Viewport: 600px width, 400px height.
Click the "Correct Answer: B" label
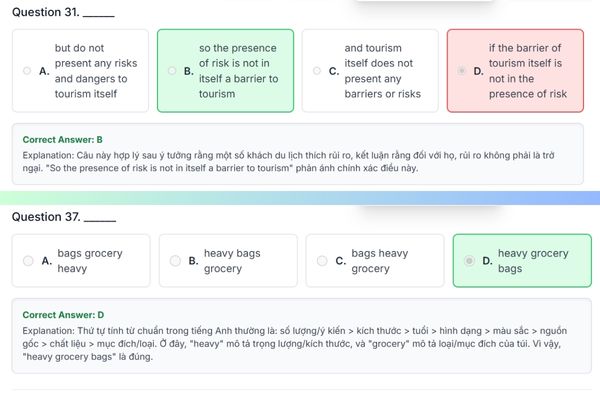point(63,139)
